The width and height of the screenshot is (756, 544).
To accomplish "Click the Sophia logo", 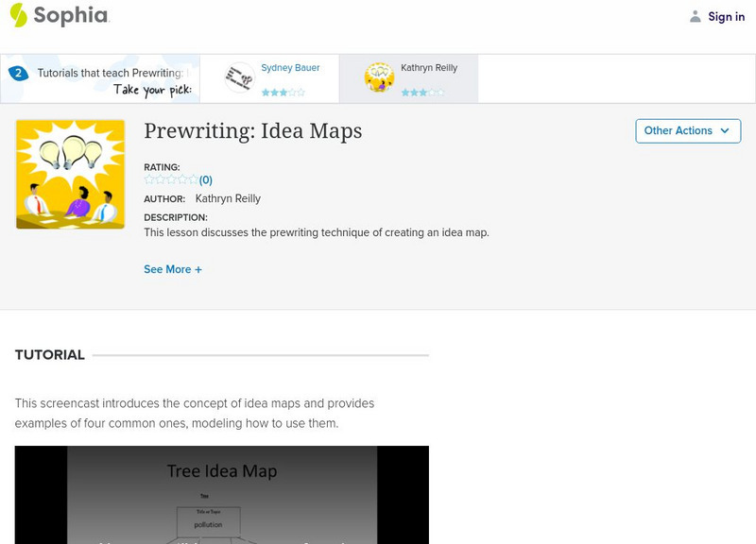I will [x=60, y=15].
